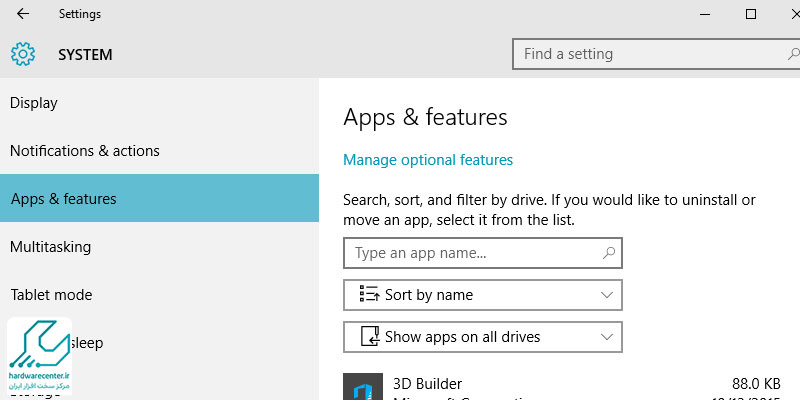Click the System settings gear icon
This screenshot has height=400, width=800.
pyautogui.click(x=23, y=54)
